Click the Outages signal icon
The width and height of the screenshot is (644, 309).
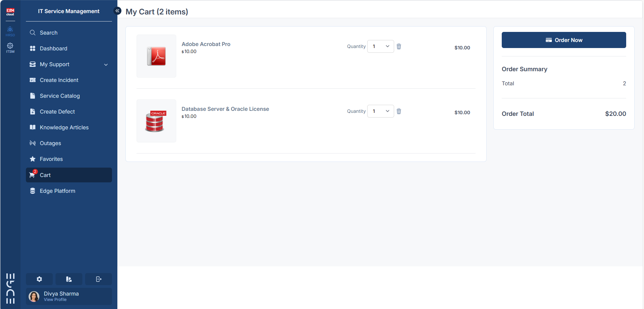33,143
